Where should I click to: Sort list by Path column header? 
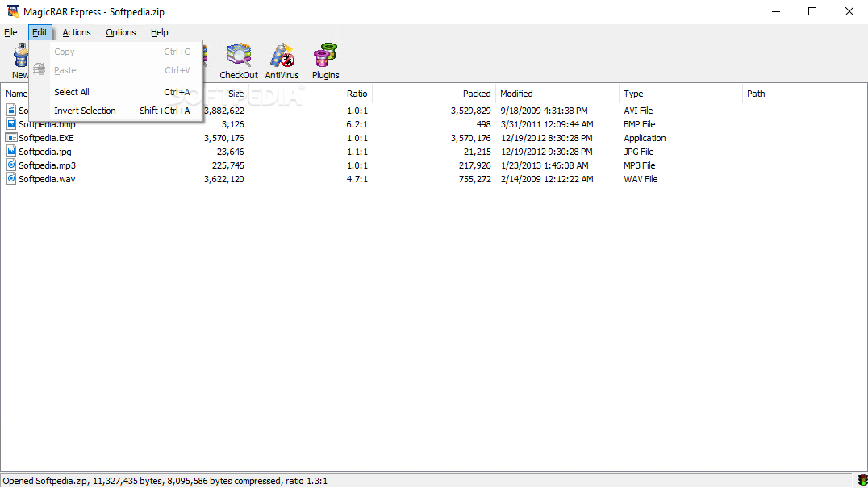tap(756, 94)
